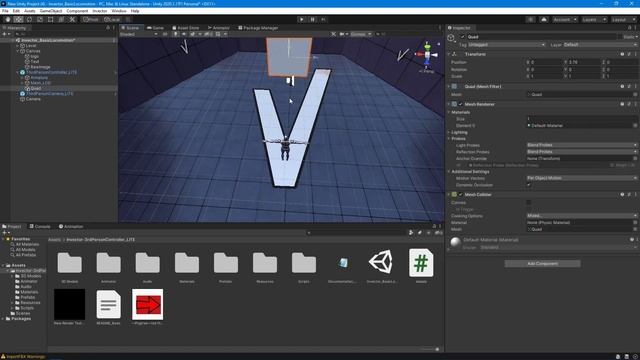Open the Prefabs folder in asset grid
This screenshot has width=640, height=360.
[226, 262]
